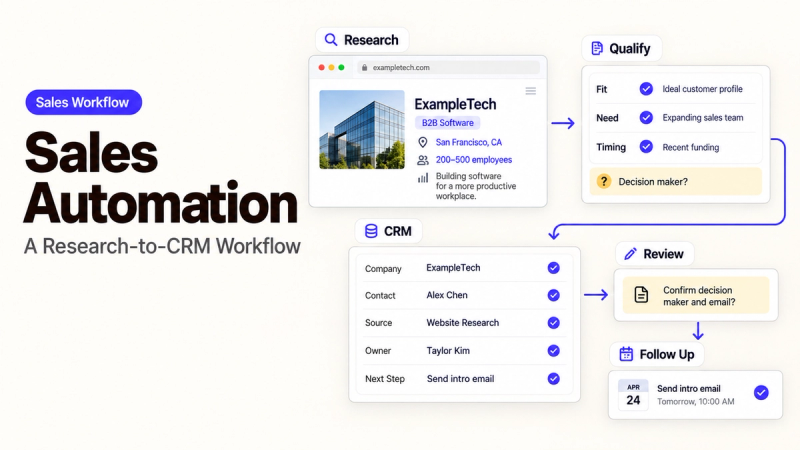Click the Building software description text
The height and width of the screenshot is (450, 800).
tap(476, 186)
